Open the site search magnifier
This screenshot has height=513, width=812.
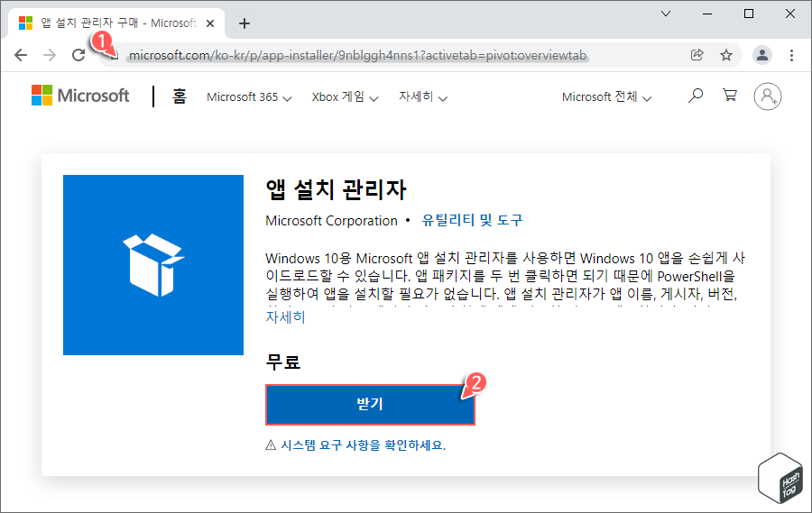pyautogui.click(x=696, y=96)
